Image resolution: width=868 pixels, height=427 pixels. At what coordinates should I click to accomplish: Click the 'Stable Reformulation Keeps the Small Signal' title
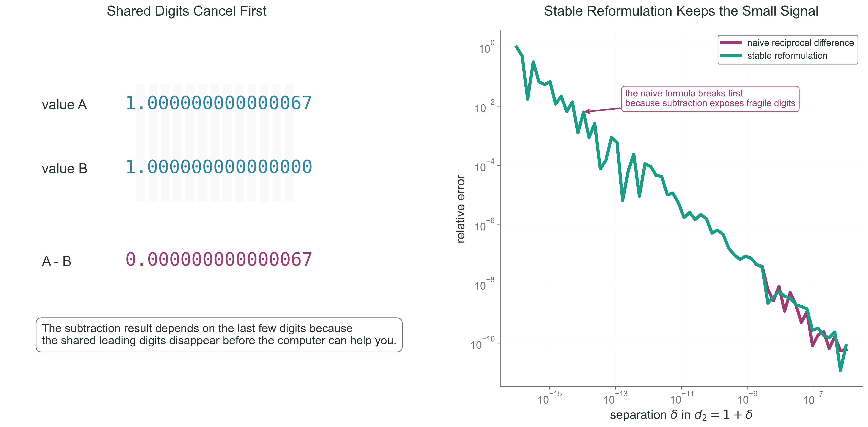click(x=681, y=11)
